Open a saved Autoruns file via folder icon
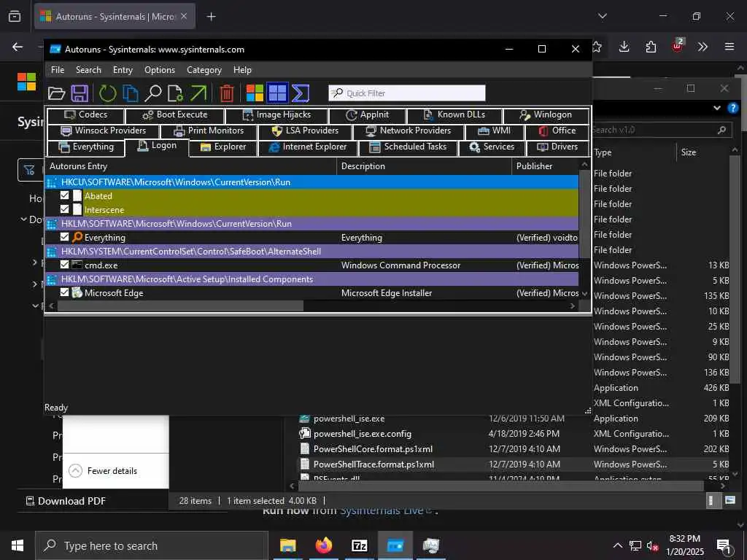Image resolution: width=747 pixels, height=560 pixels. click(56, 93)
